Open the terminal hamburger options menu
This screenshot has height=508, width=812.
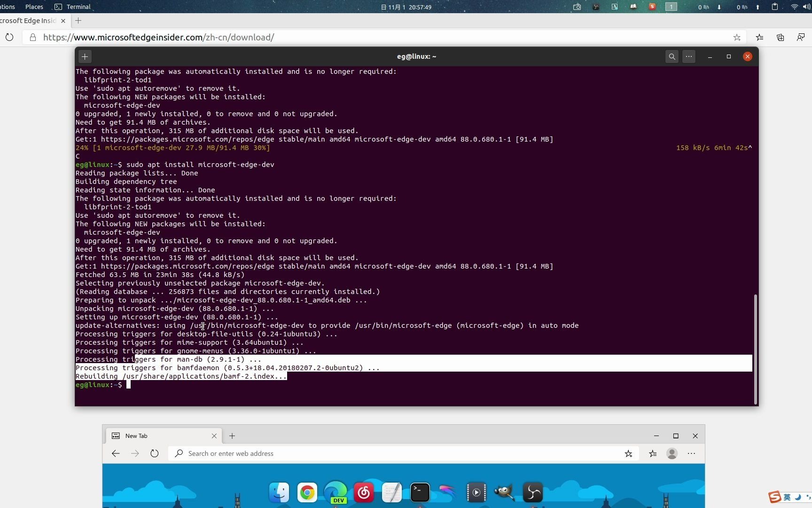pos(689,56)
